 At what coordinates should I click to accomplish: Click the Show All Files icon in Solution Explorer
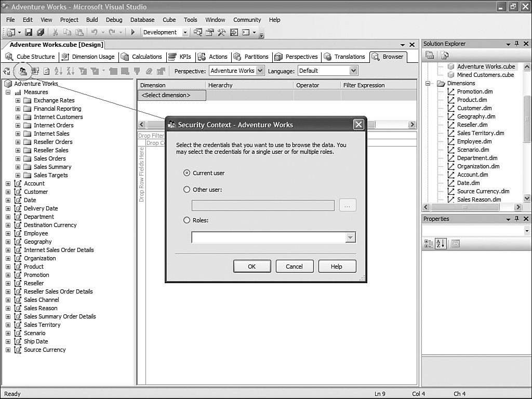click(x=445, y=55)
